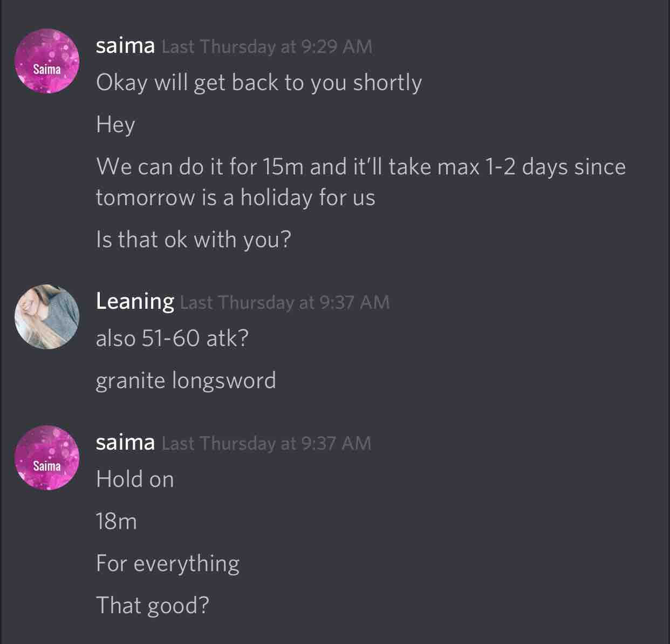Select the 'Hey' message
The height and width of the screenshot is (644, 670).
tap(115, 125)
